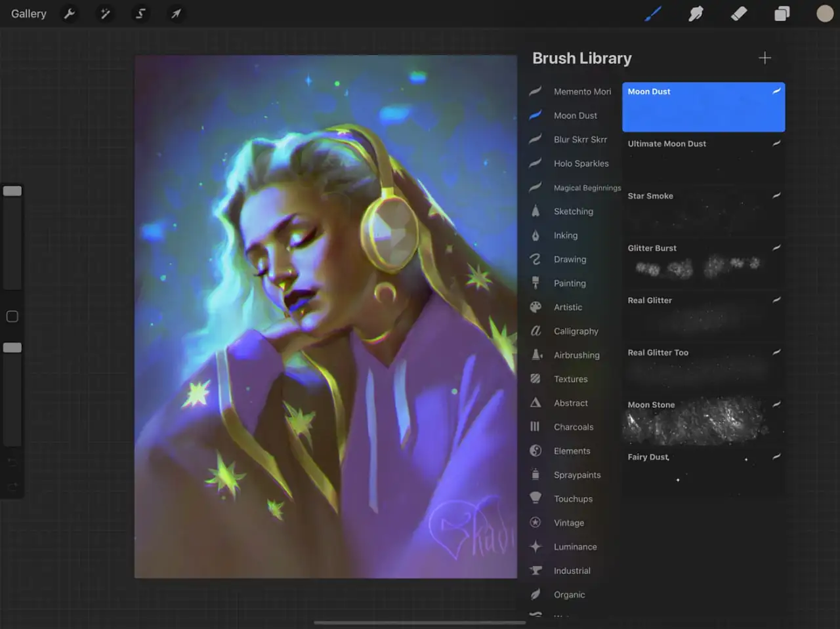840x629 pixels.
Task: Choose the Ultimate Moon Dust brush
Action: tap(703, 160)
